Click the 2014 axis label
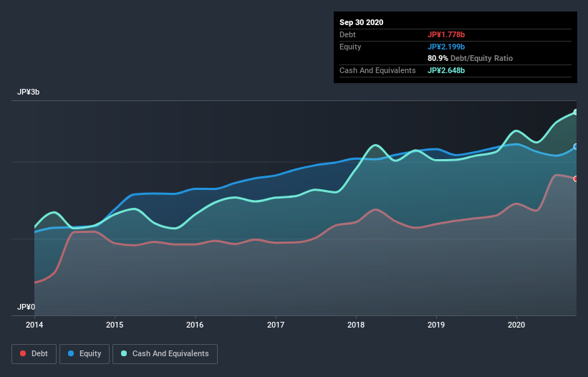 [34, 325]
